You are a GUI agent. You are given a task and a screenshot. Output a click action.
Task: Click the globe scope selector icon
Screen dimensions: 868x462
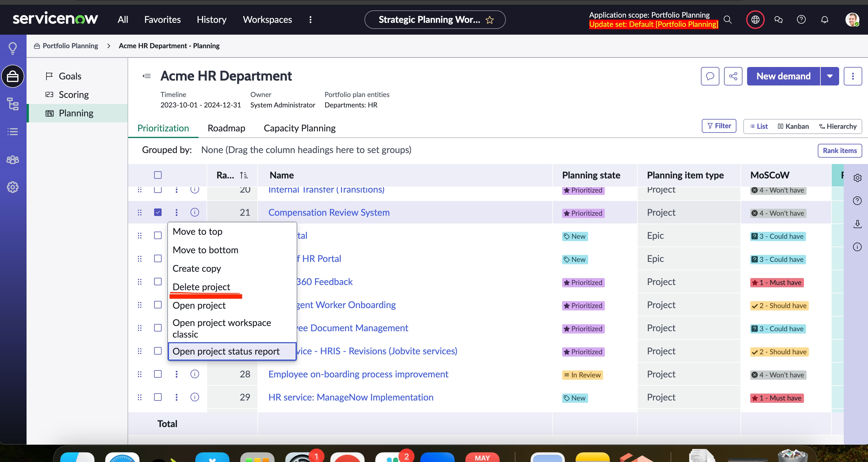[755, 20]
